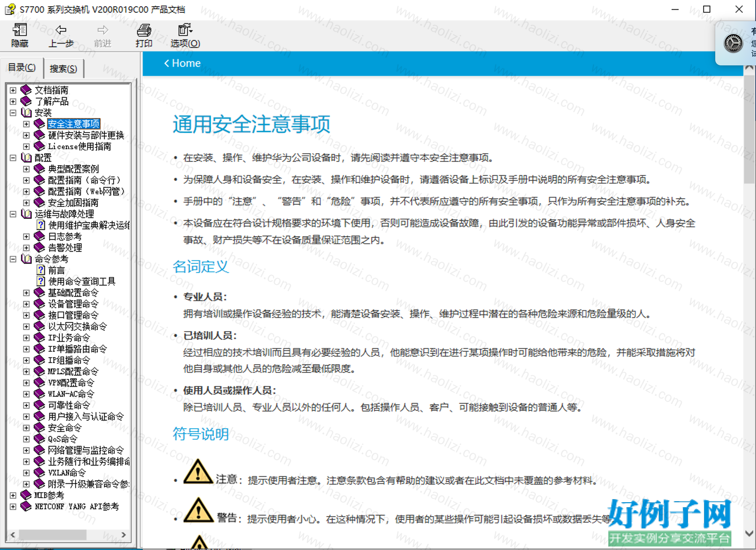The width and height of the screenshot is (756, 550).
Task: Click the 打印 (Print) printer icon
Action: pyautogui.click(x=144, y=30)
